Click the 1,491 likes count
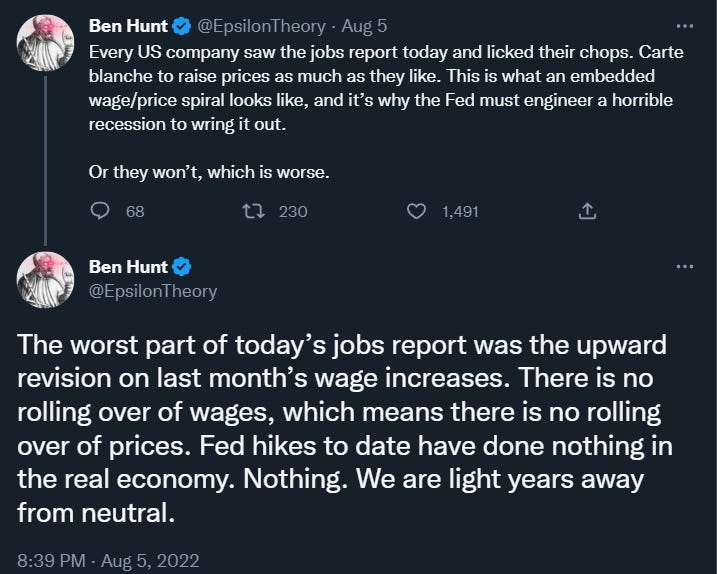 click(460, 212)
